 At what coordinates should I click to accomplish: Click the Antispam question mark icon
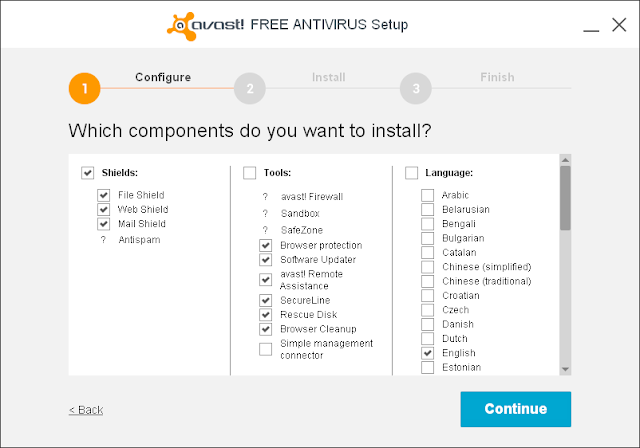tap(103, 240)
